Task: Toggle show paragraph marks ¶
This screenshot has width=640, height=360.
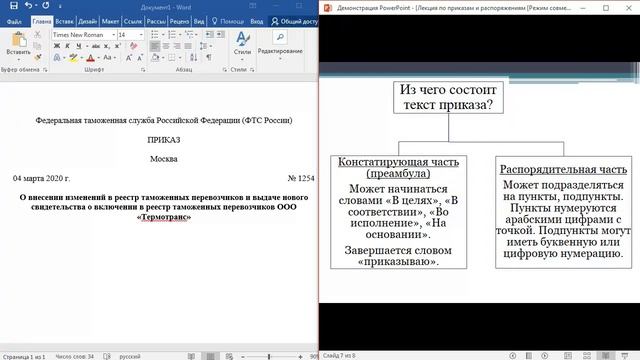Action: [x=209, y=58]
